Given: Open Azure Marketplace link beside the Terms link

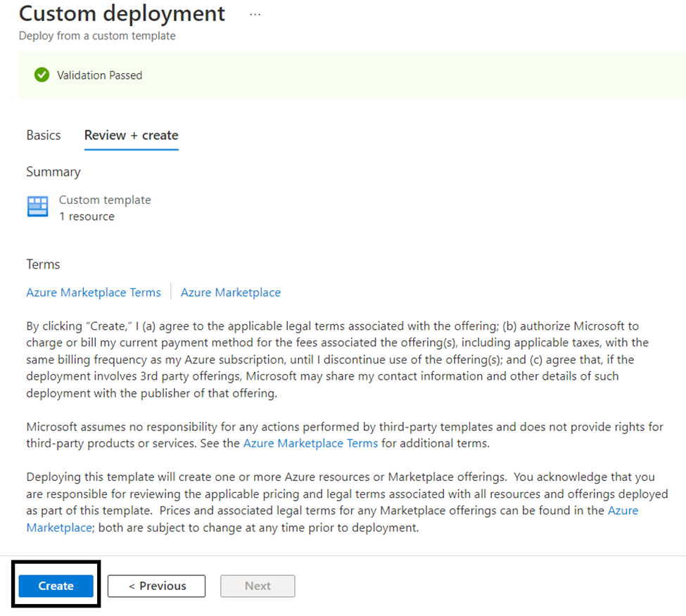Looking at the screenshot, I should [x=231, y=292].
